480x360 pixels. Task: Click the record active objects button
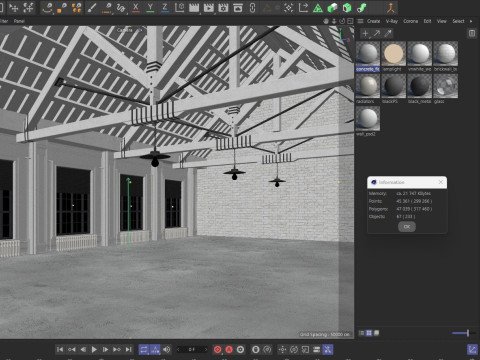[218, 349]
